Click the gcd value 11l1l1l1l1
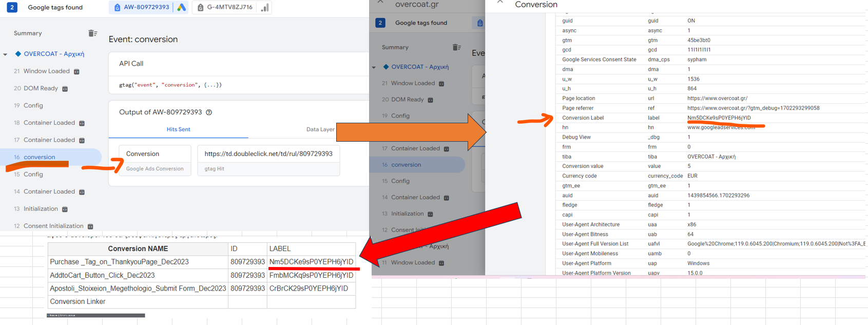This screenshot has width=868, height=325. click(699, 50)
